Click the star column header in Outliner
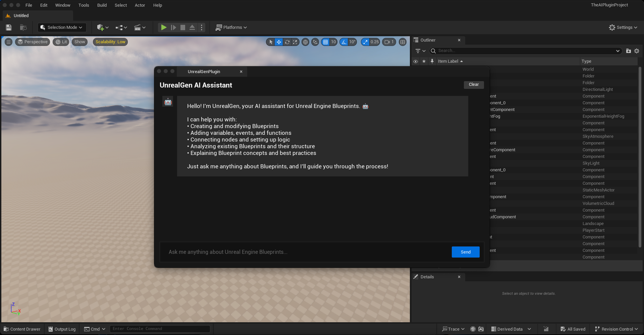This screenshot has width=644, height=335. click(x=424, y=61)
